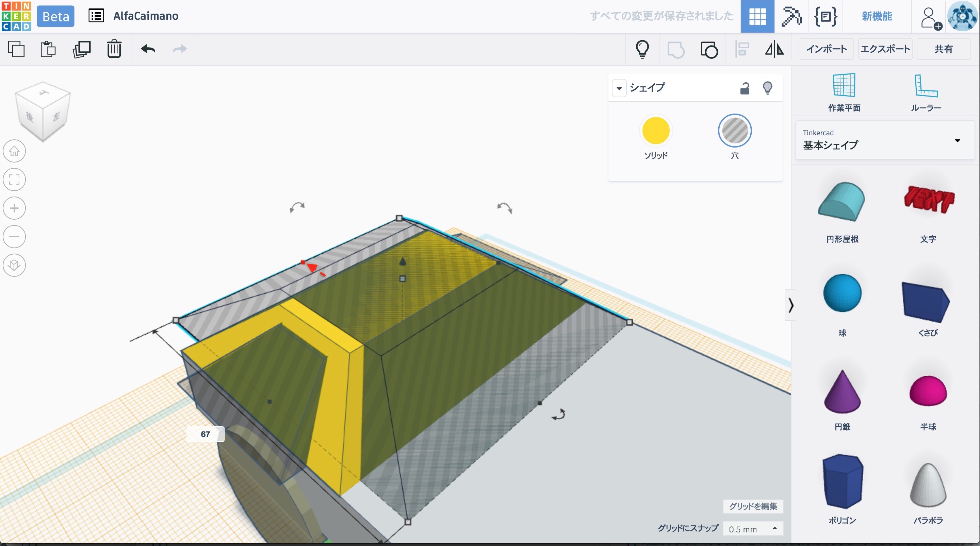The height and width of the screenshot is (546, 980).
Task: Collapse the シェイプ panel arrow
Action: click(619, 88)
